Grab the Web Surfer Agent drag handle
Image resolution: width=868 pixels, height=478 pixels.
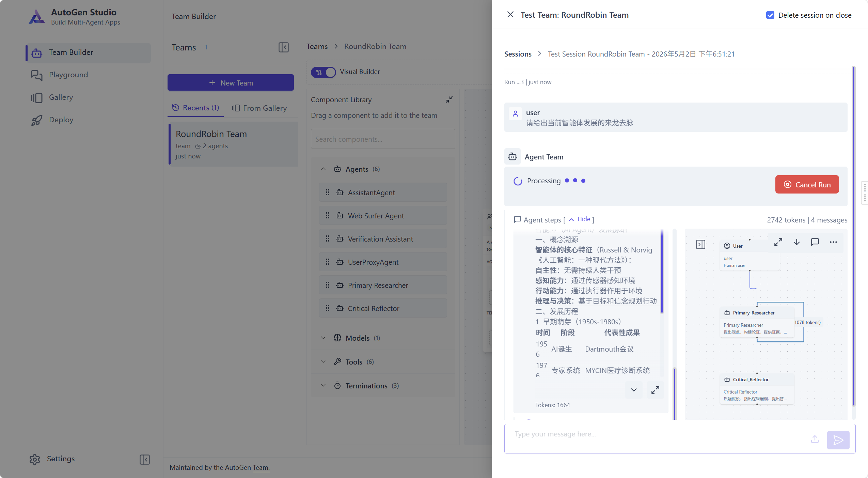pyautogui.click(x=328, y=216)
